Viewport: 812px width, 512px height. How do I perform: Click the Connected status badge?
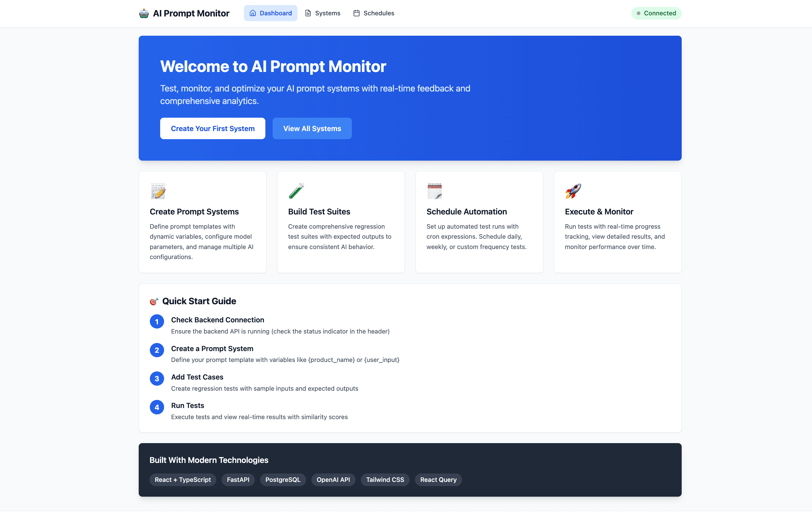[656, 13]
